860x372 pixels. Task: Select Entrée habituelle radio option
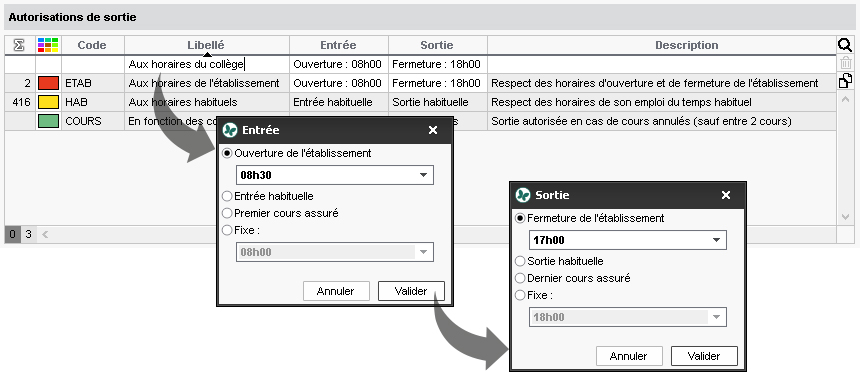[227, 196]
